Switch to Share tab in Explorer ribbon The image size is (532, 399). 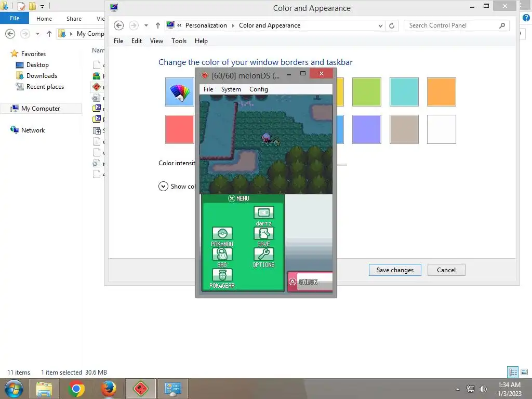click(74, 19)
